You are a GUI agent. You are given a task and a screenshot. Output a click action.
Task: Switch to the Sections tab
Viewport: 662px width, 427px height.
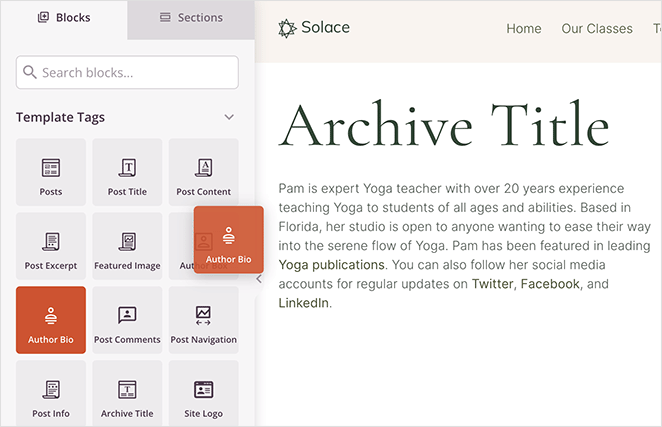tap(191, 18)
